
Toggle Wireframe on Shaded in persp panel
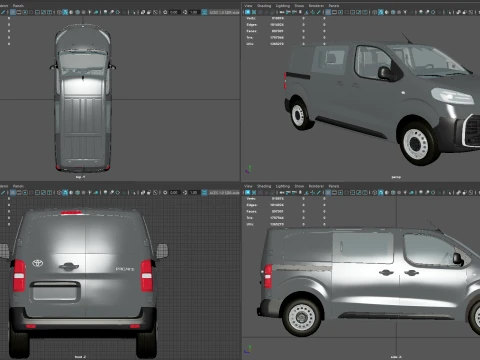(393, 12)
